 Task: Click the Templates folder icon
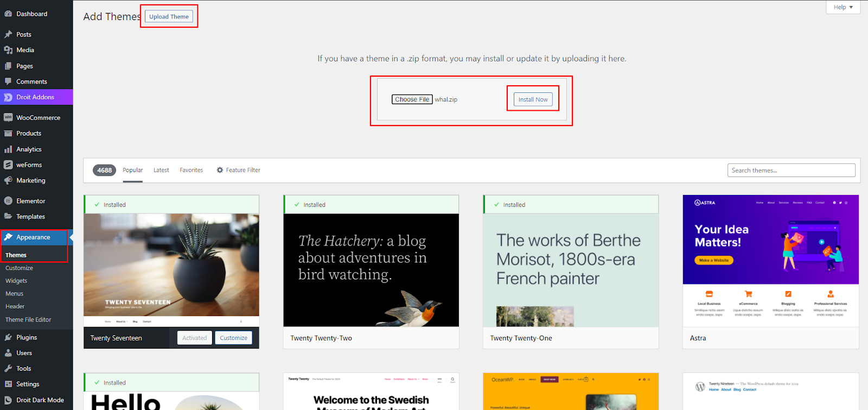pyautogui.click(x=8, y=216)
